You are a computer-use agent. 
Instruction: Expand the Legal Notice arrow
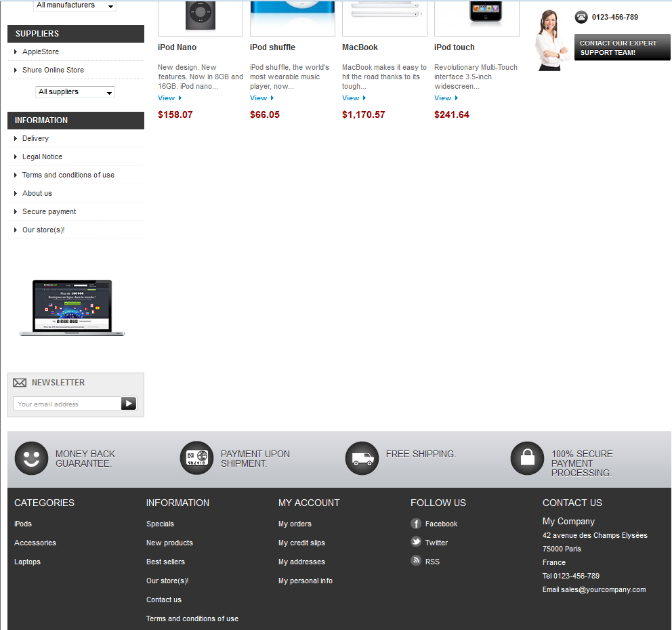(16, 157)
